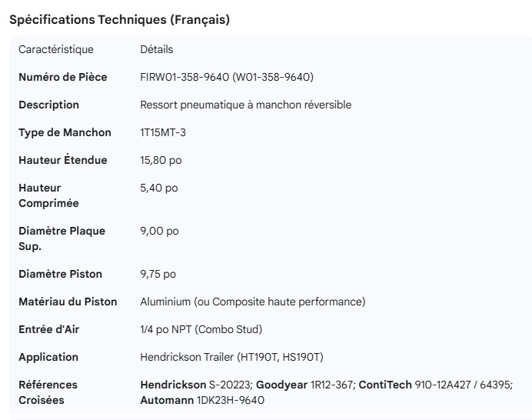This screenshot has width=532, height=420.
Task: Click the 'Hauteur Étendue' row label
Action: [x=63, y=160]
